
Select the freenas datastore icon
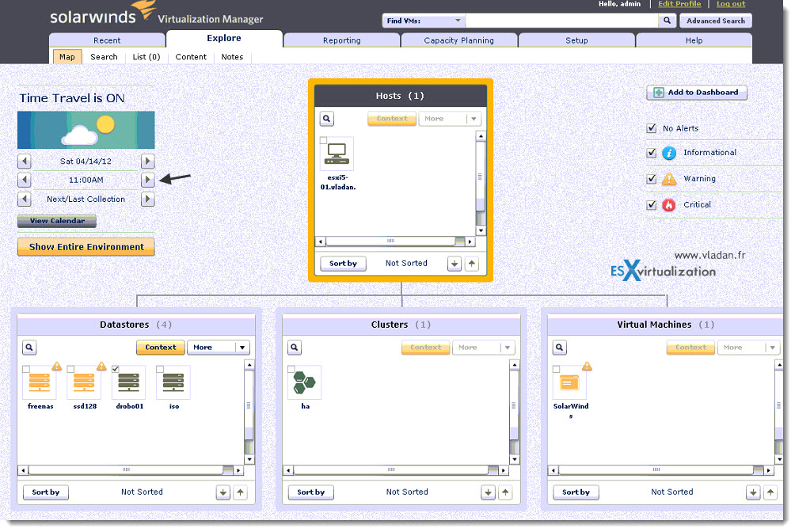40,383
